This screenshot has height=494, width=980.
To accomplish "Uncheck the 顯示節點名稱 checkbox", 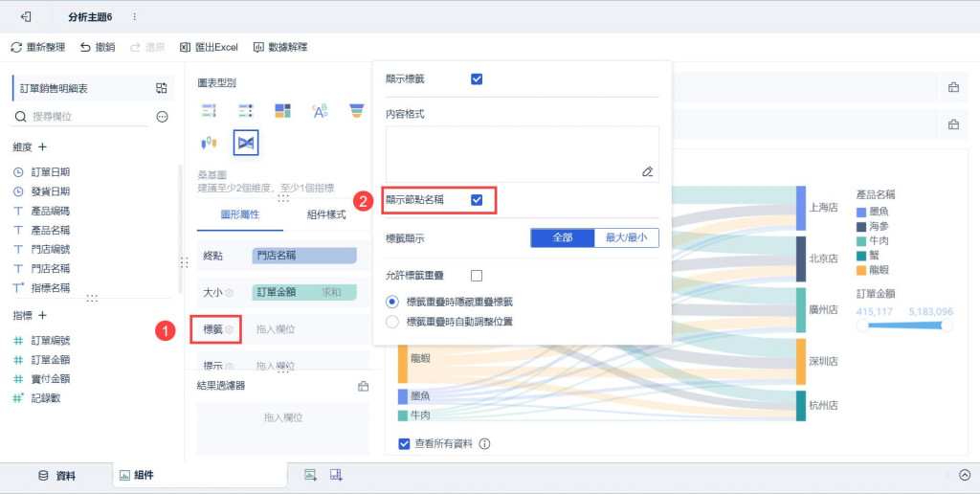I will click(477, 200).
